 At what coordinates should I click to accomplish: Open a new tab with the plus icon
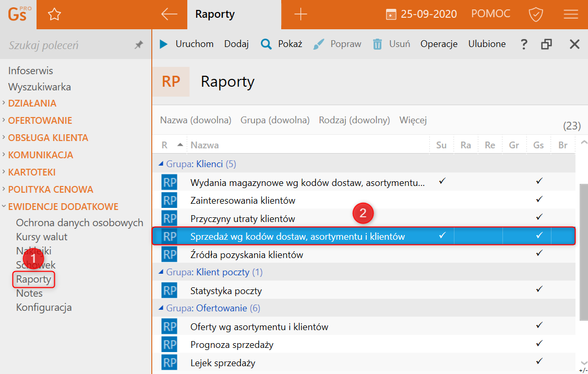click(x=301, y=15)
